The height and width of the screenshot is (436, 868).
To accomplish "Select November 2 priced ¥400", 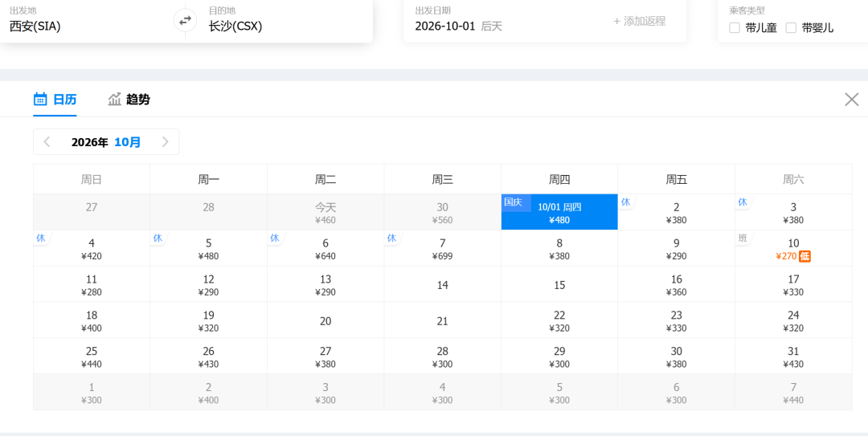I will (x=209, y=393).
